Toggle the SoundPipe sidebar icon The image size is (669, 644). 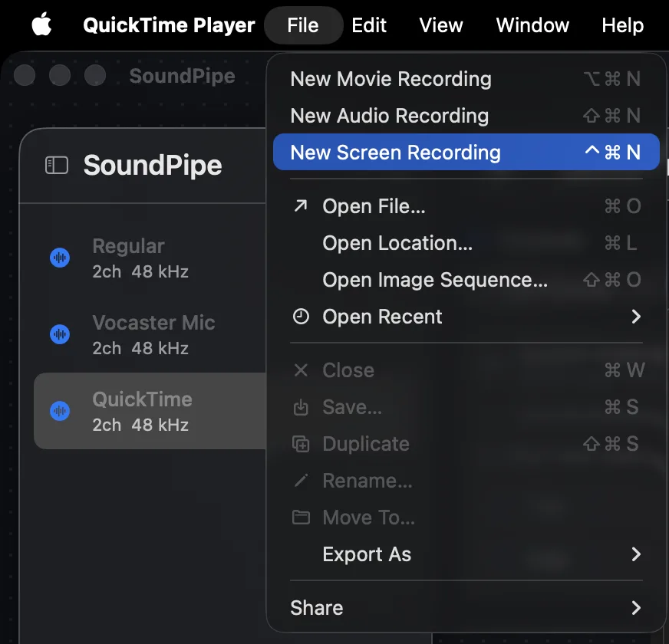pos(57,166)
